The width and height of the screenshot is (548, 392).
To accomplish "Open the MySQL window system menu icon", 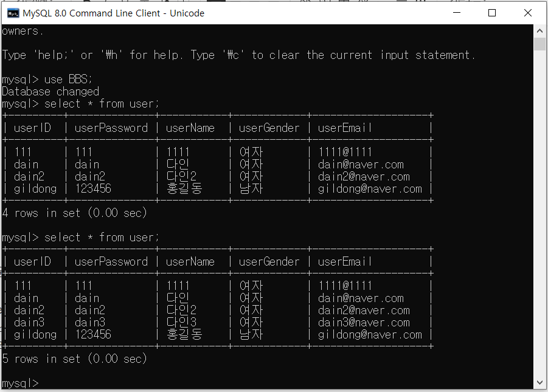I will tap(13, 13).
